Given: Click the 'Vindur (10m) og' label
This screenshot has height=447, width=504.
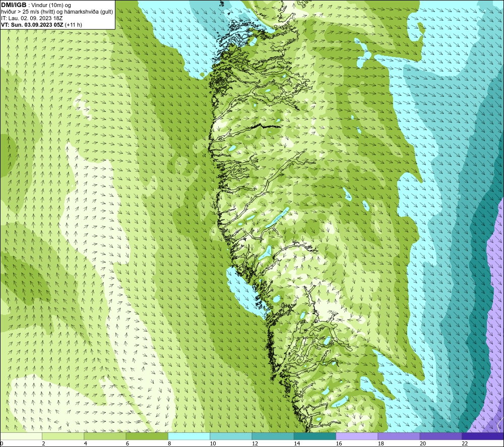Looking at the screenshot, I should 51,6.
